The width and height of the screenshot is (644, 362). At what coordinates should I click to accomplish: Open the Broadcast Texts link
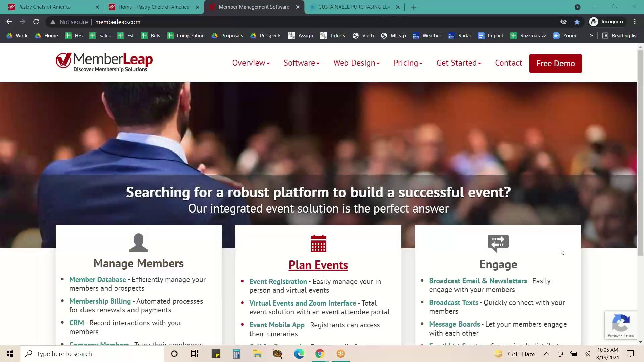(x=453, y=303)
